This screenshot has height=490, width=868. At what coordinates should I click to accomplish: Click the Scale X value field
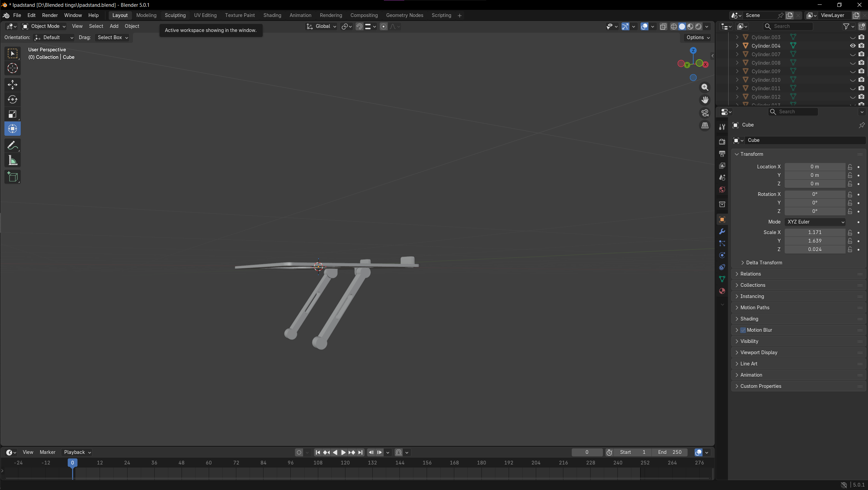click(815, 232)
